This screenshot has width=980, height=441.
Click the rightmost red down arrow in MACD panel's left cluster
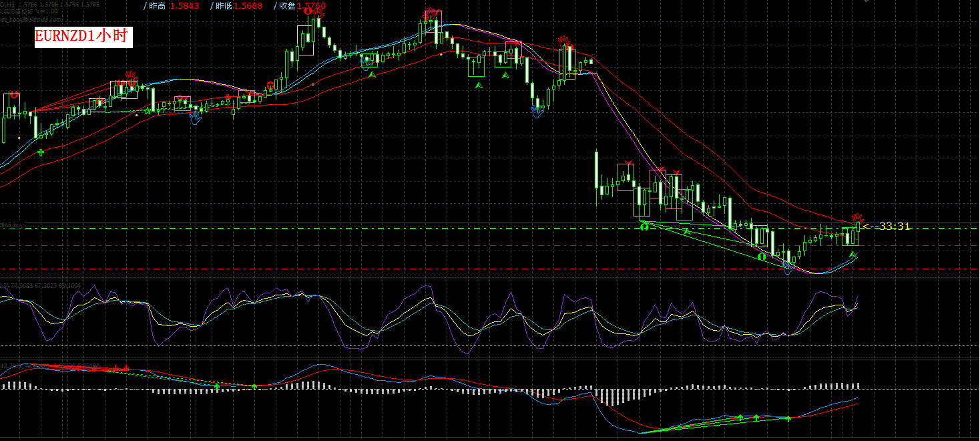click(126, 367)
